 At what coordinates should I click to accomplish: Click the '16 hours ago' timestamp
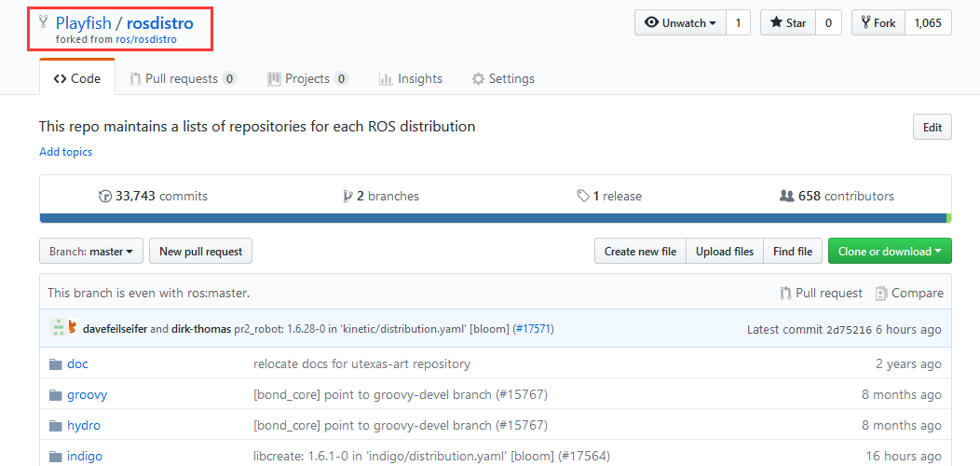pos(903,456)
